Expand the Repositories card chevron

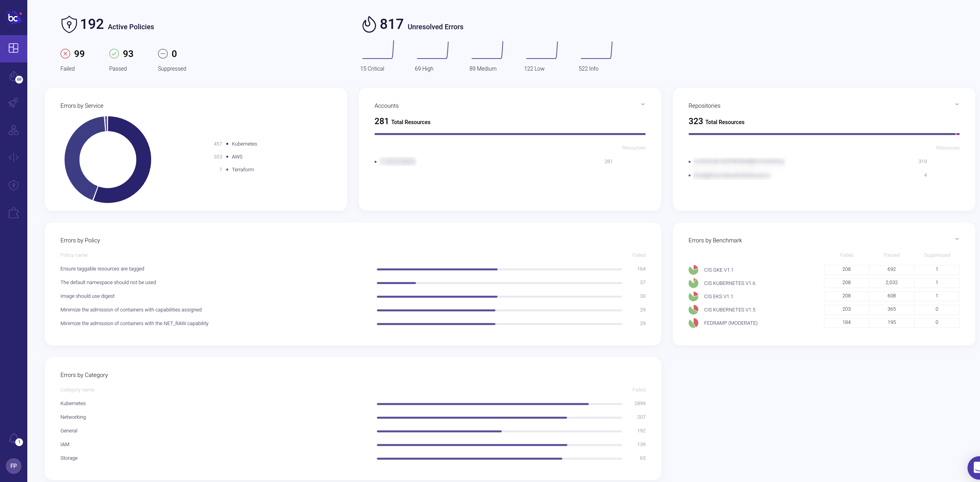pos(957,104)
